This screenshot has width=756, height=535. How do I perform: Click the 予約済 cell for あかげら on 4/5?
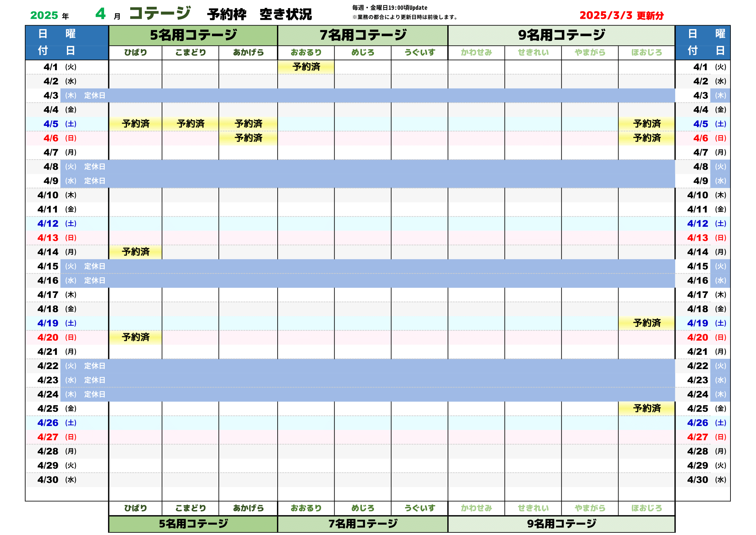(x=248, y=124)
